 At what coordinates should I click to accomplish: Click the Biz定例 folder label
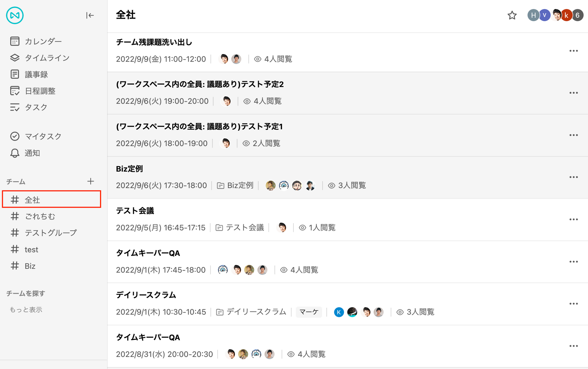(235, 185)
